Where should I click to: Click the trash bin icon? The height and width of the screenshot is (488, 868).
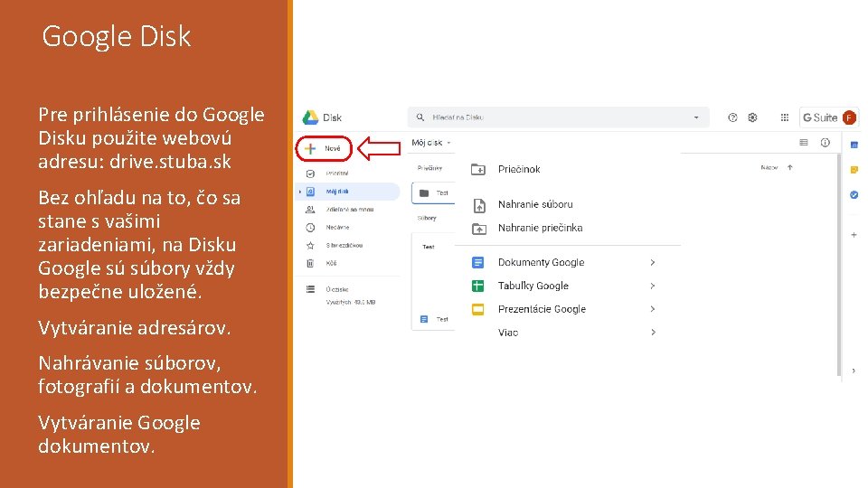[310, 263]
